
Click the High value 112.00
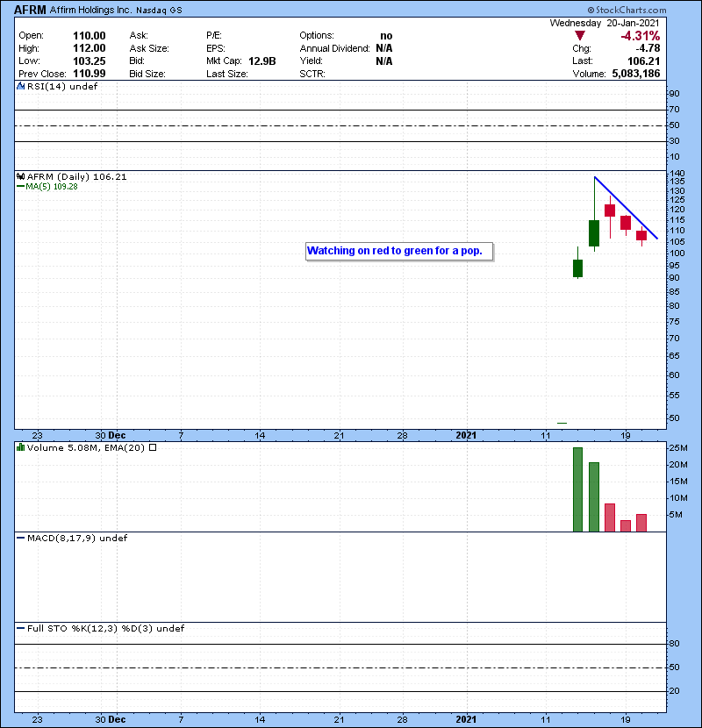[90, 48]
